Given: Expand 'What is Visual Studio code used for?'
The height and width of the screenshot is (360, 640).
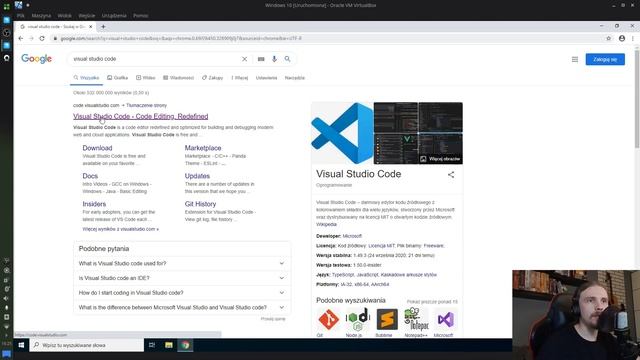Looking at the screenshot, I should pos(182,264).
